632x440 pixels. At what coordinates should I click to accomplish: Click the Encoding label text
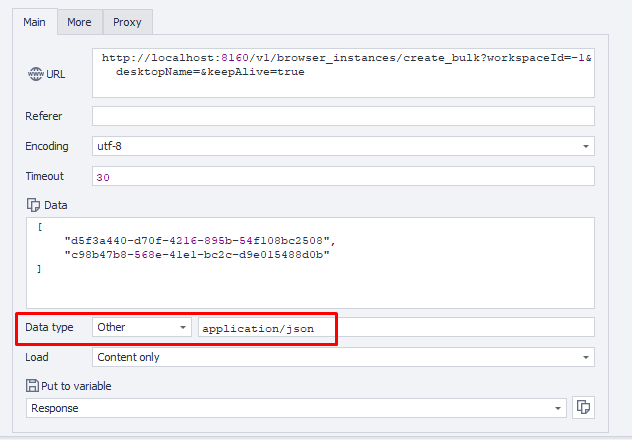click(47, 146)
